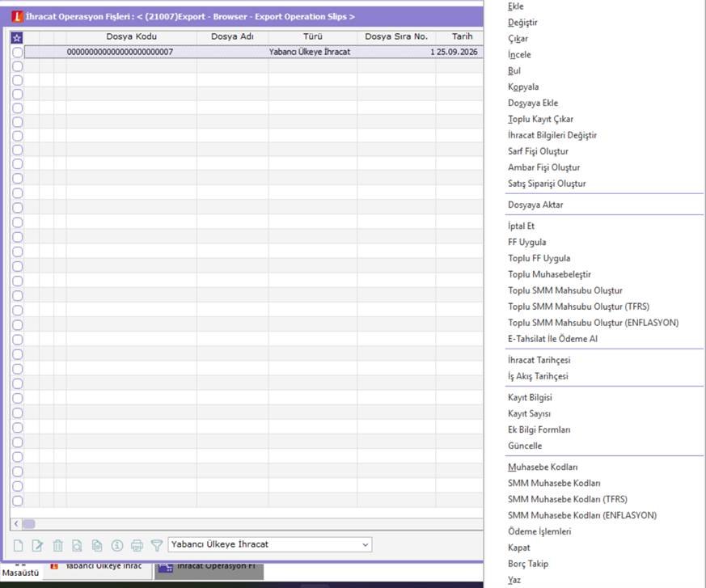Select Çıkar in the context menu
706x588 pixels.
(518, 39)
